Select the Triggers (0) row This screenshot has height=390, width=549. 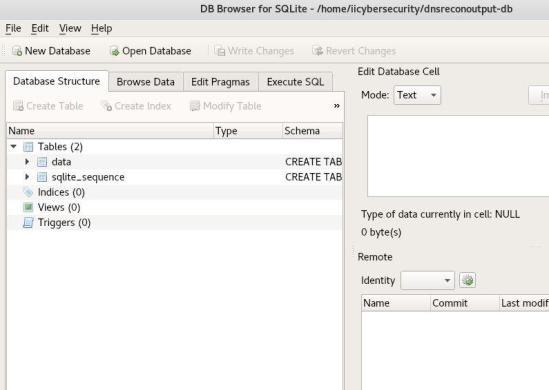[175, 223]
